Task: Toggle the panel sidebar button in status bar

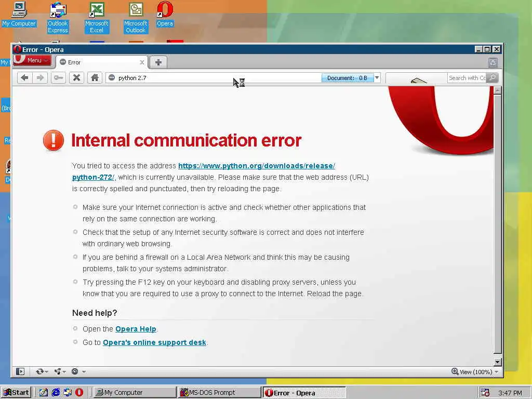Action: point(20,371)
